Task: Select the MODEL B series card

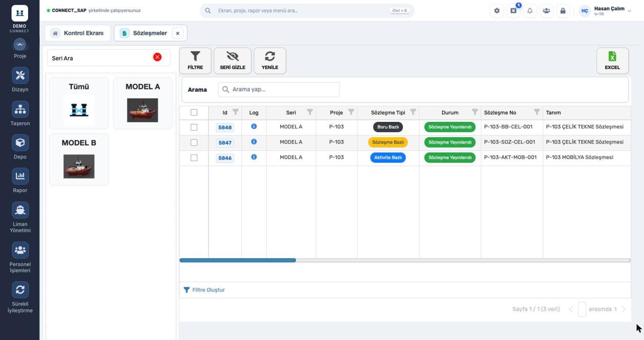Action: click(79, 159)
